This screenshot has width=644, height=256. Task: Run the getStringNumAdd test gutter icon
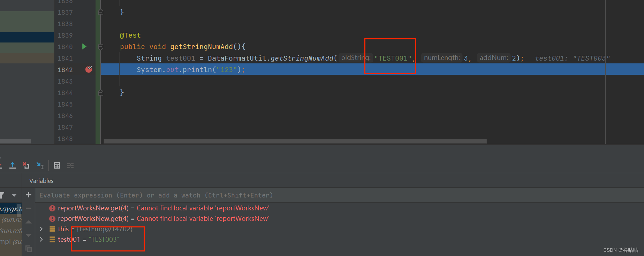point(84,46)
